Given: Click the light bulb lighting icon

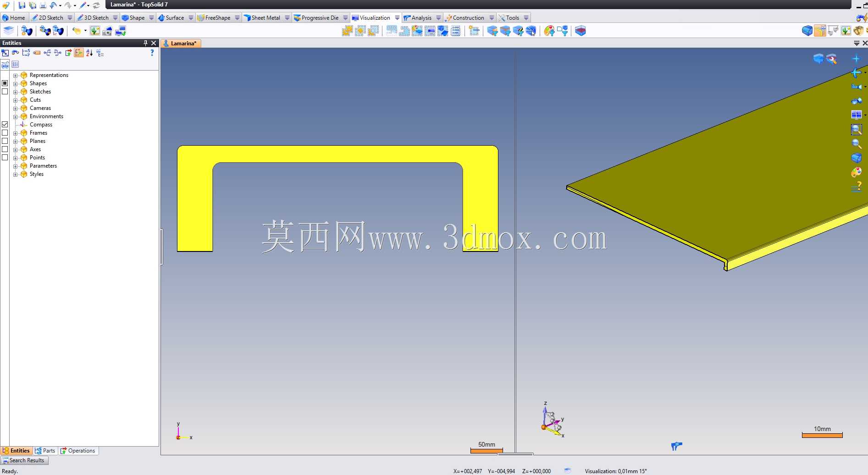Looking at the screenshot, I should pyautogui.click(x=77, y=31).
